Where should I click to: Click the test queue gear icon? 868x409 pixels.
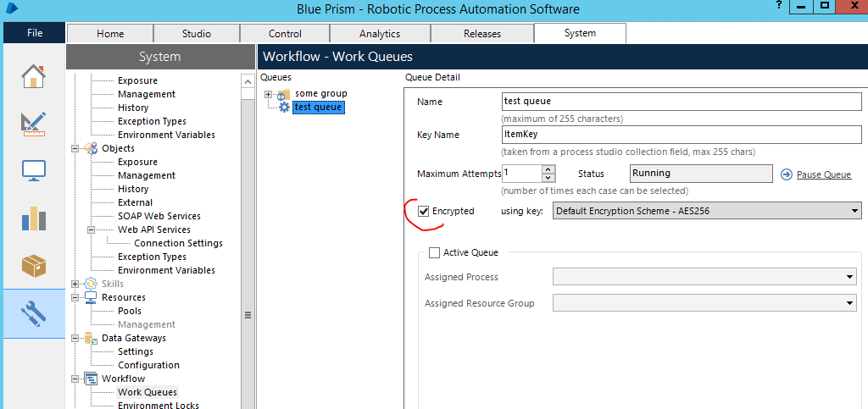click(284, 107)
